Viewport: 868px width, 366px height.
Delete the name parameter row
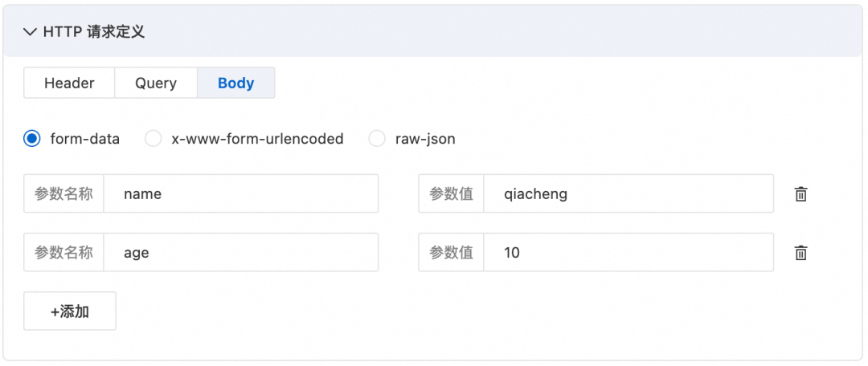(x=800, y=193)
